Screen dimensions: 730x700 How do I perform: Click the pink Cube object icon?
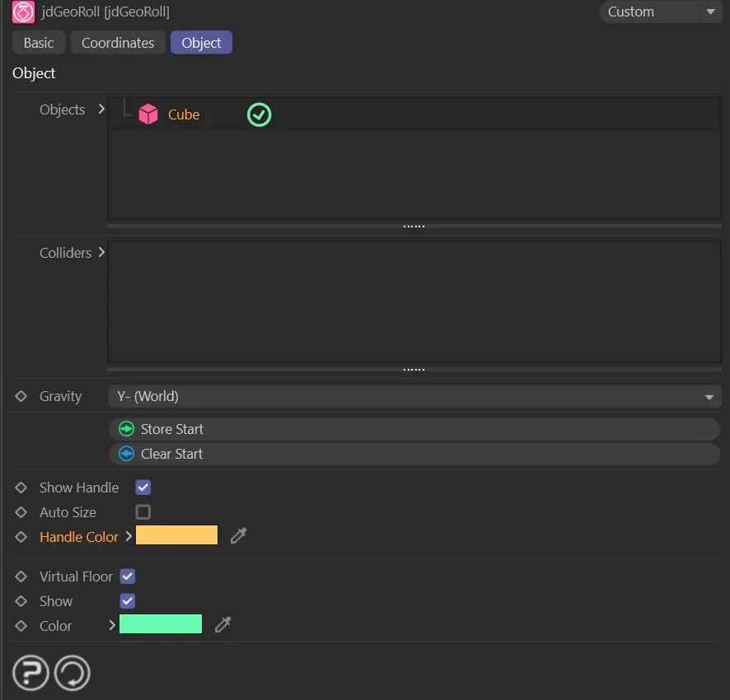[x=148, y=114]
